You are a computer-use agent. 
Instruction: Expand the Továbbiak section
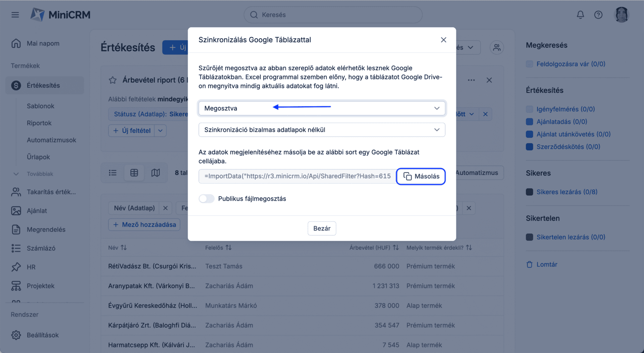pos(34,174)
